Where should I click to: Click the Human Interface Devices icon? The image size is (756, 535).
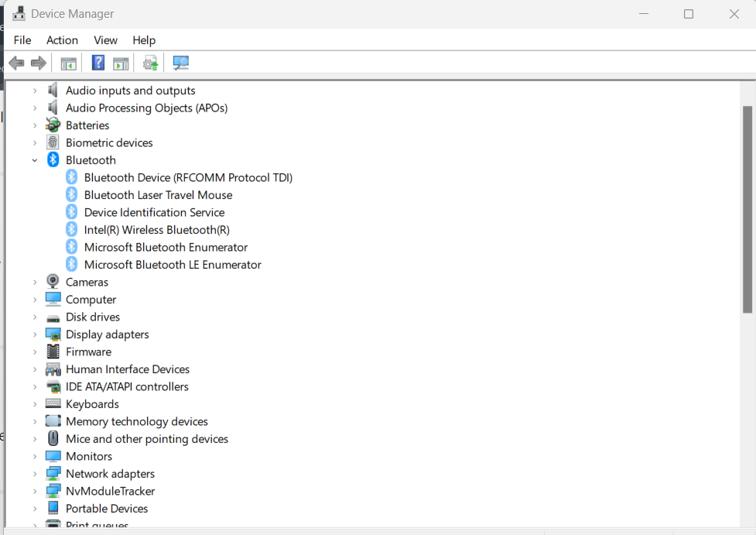tap(53, 369)
